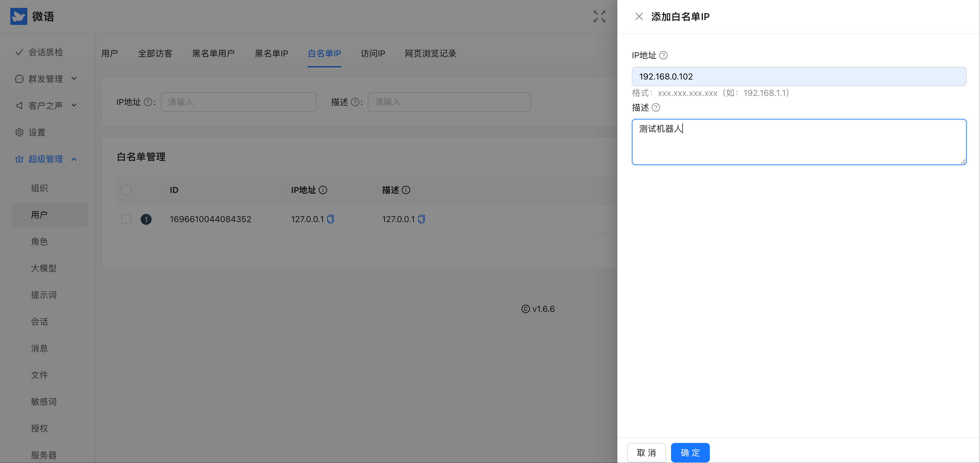
Task: Switch to the 黑名单IP tab
Action: pos(271,53)
